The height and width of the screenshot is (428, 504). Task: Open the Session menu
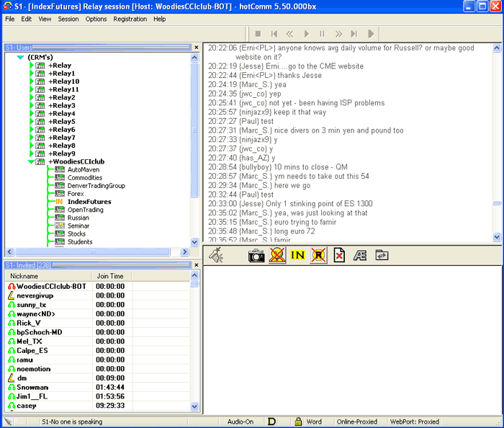coord(68,19)
